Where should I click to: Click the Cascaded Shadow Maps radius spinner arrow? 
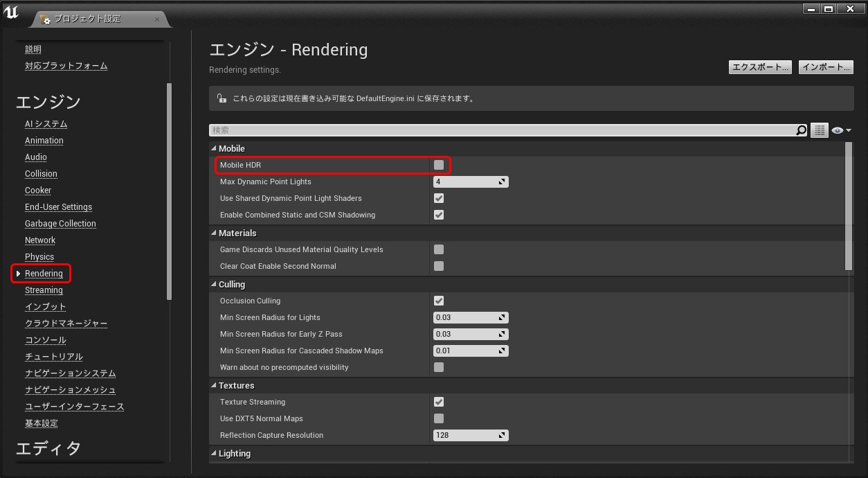503,351
